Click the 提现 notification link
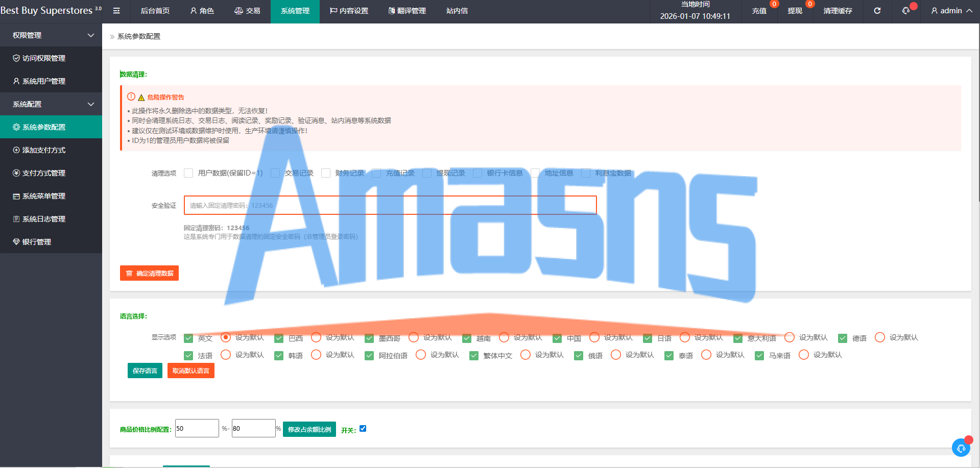The height and width of the screenshot is (468, 980). click(795, 11)
